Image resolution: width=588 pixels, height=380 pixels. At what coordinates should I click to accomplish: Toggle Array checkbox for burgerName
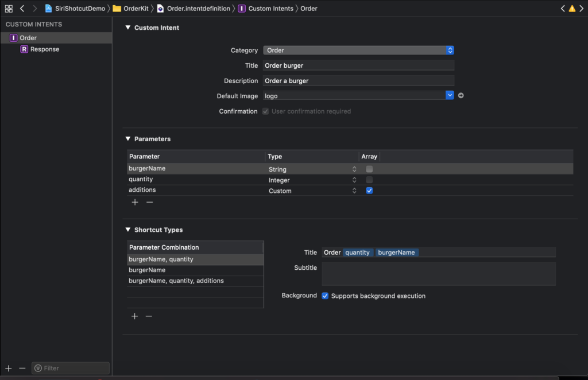point(369,169)
